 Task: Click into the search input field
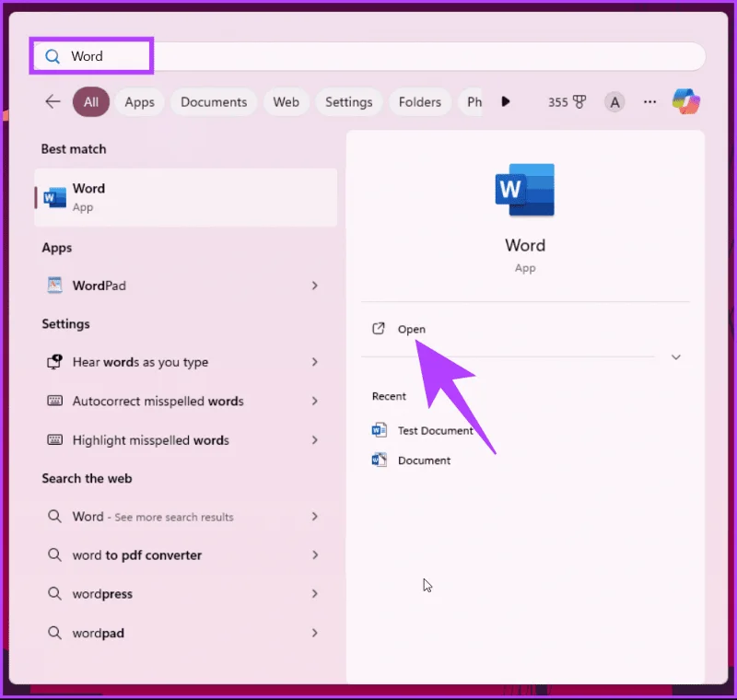369,56
